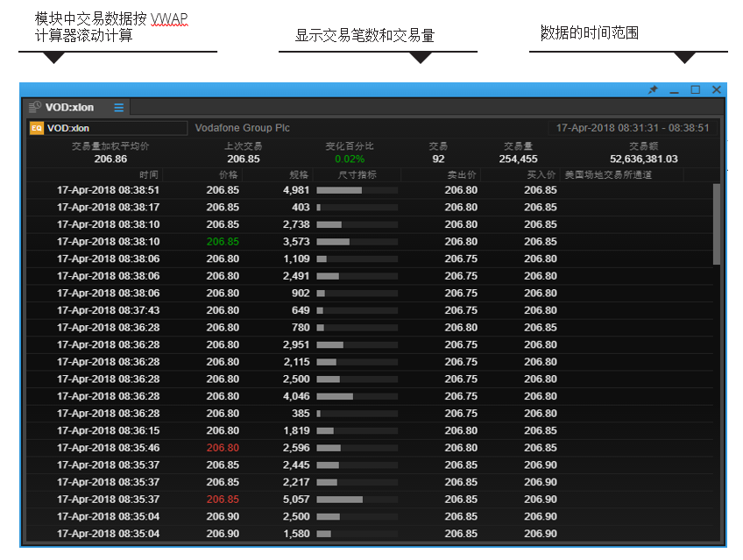This screenshot has width=743, height=560.
Task: Click the Vodafone Group Plc company name
Action: click(242, 128)
